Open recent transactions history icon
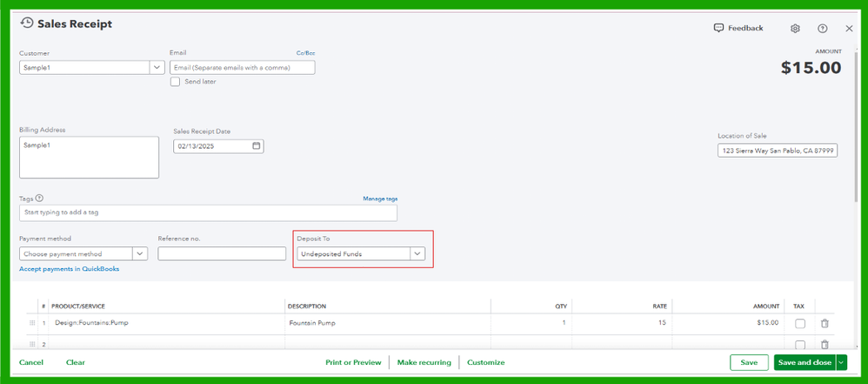Image resolution: width=868 pixels, height=384 pixels. pyautogui.click(x=27, y=24)
